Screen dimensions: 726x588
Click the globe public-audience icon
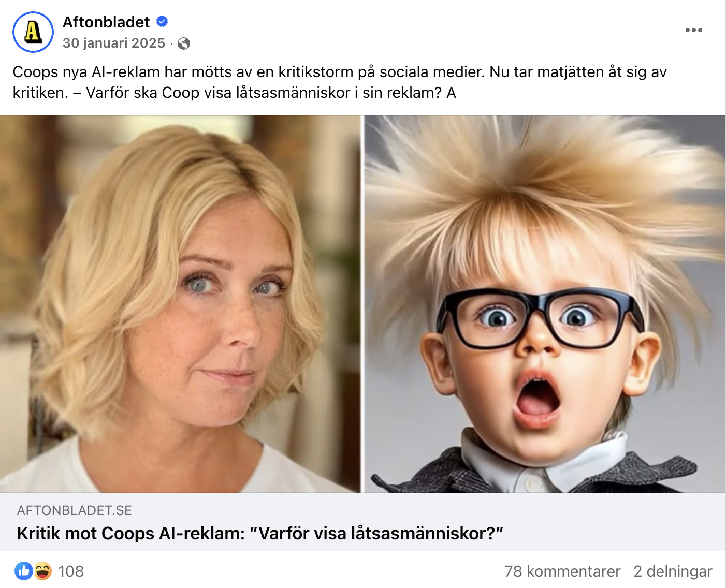tap(184, 43)
